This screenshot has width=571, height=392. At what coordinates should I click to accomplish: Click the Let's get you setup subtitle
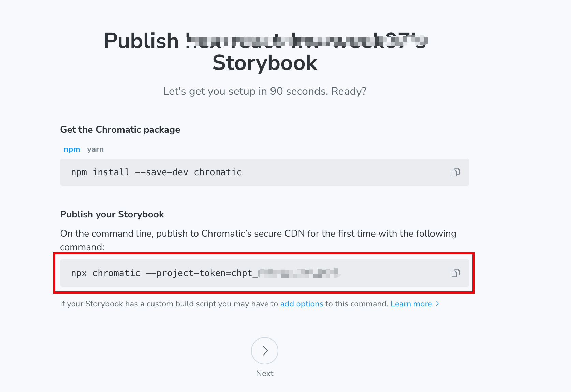point(265,91)
